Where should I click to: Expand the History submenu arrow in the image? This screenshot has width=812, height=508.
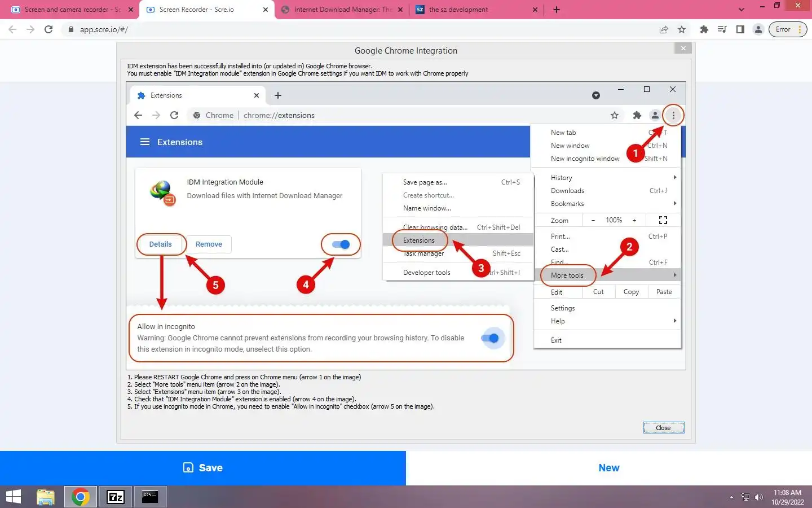675,178
